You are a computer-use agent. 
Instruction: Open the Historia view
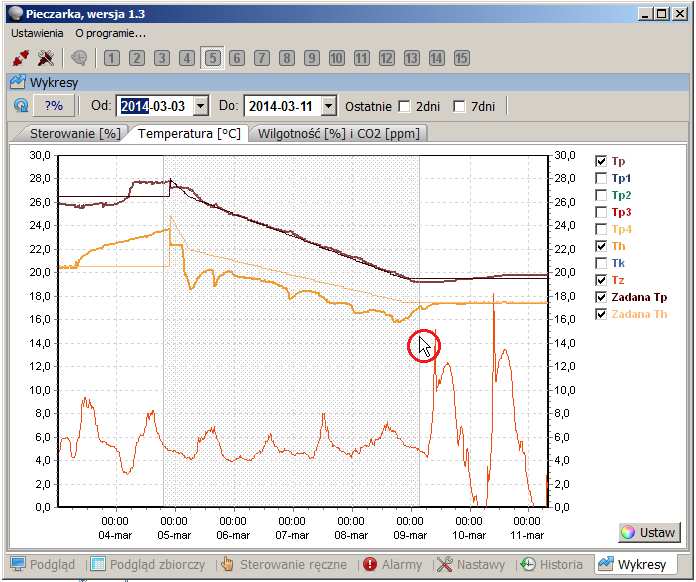[551, 565]
